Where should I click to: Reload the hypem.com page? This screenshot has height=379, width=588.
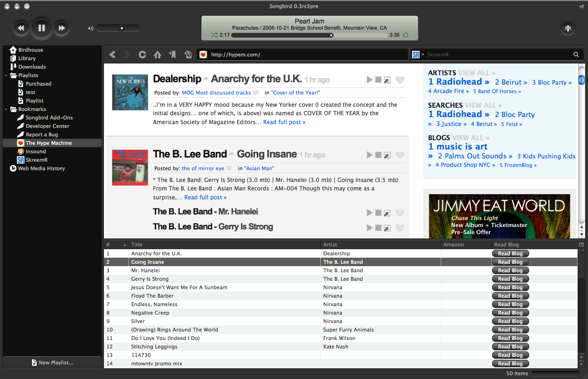coord(142,55)
